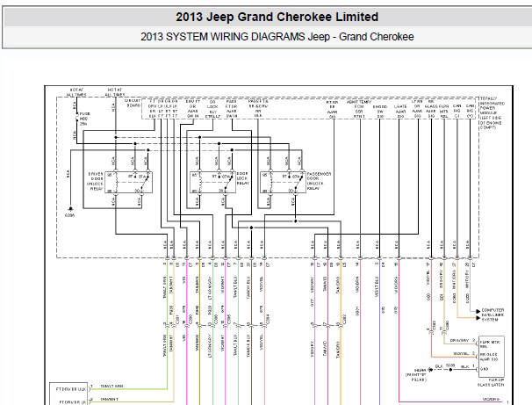This screenshot has height=405, width=532.
Task: Click the "PASSENGER DOOR UNLOCK RELAY" label
Action: click(319, 181)
